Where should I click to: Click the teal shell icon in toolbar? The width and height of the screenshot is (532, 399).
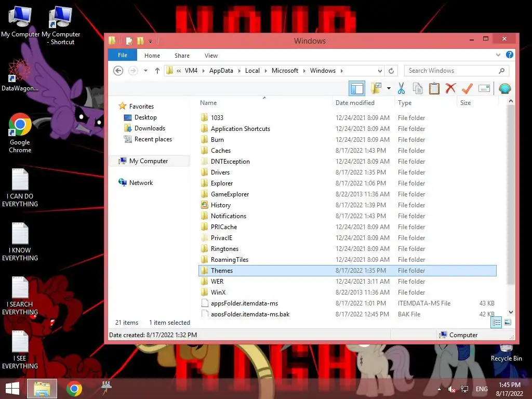pos(504,88)
